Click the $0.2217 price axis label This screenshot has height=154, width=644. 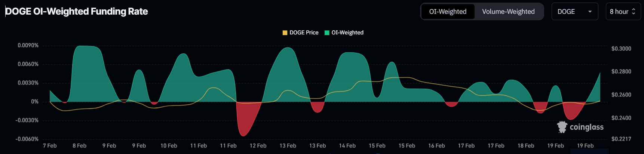point(621,139)
